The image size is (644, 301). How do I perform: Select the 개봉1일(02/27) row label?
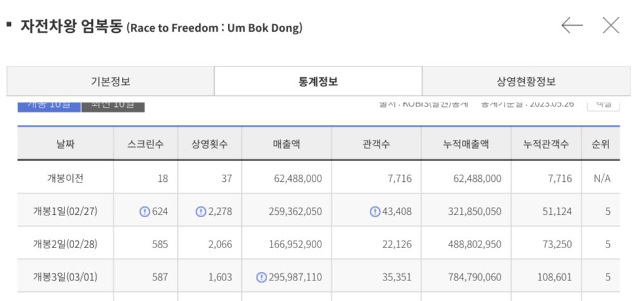point(65,211)
